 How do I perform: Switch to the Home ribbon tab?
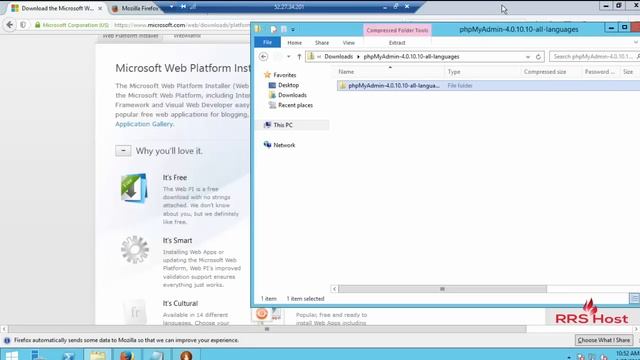[294, 42]
